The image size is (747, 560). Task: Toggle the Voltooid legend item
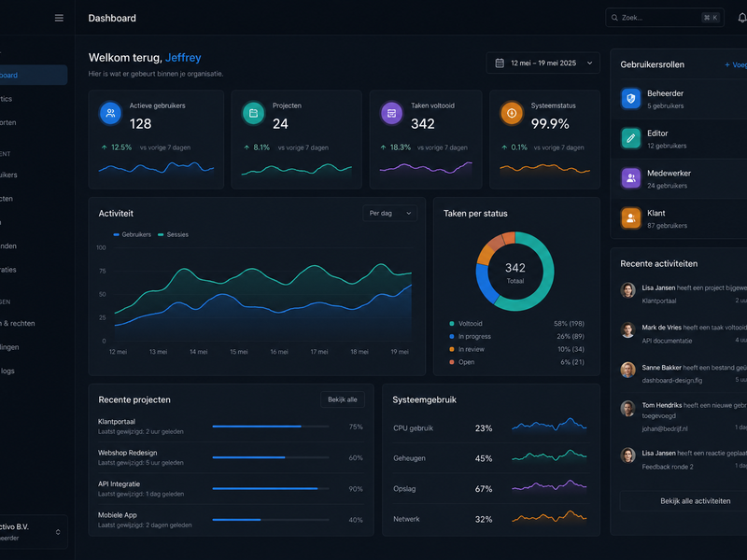pyautogui.click(x=466, y=324)
